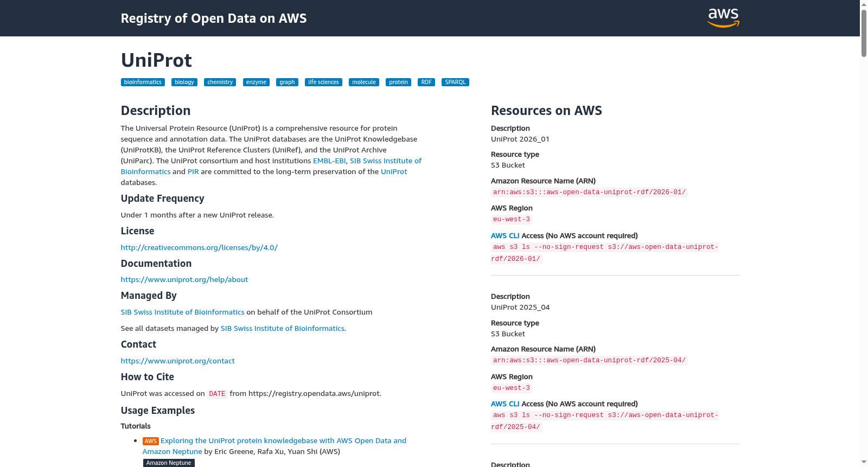Click the UniProt 2026_01 description text
Viewport: 868px width, 467px height.
520,139
